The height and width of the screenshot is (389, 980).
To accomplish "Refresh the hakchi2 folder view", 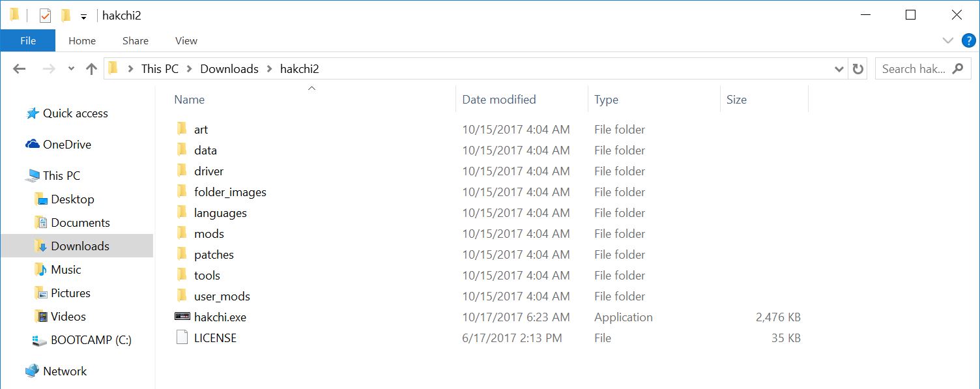I will point(858,68).
